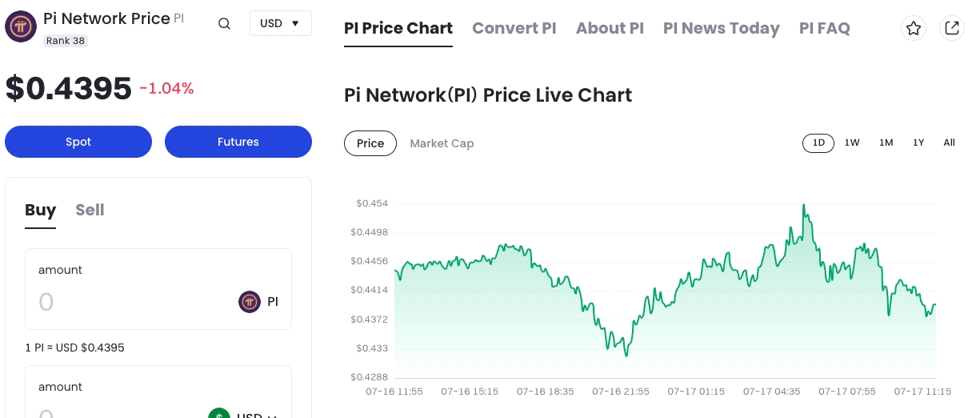The height and width of the screenshot is (418, 980).
Task: Add PI to favorites with star icon
Action: click(x=914, y=29)
